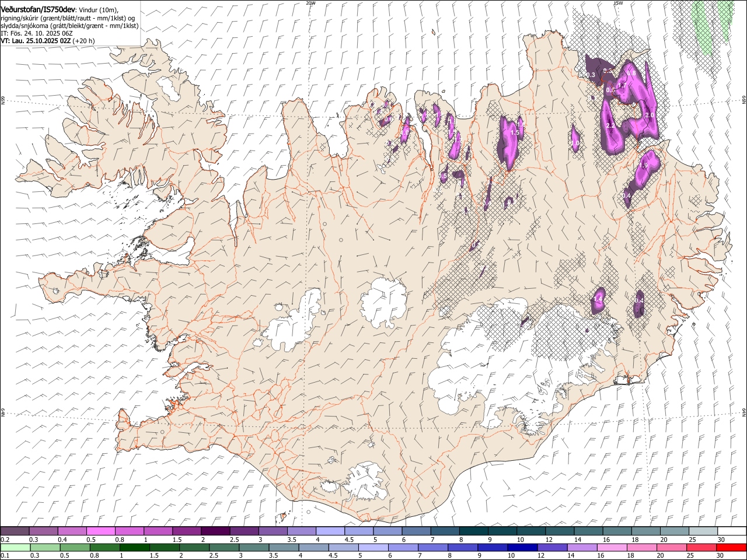Click the Veðurstofan/IS750dev title text

(38, 10)
